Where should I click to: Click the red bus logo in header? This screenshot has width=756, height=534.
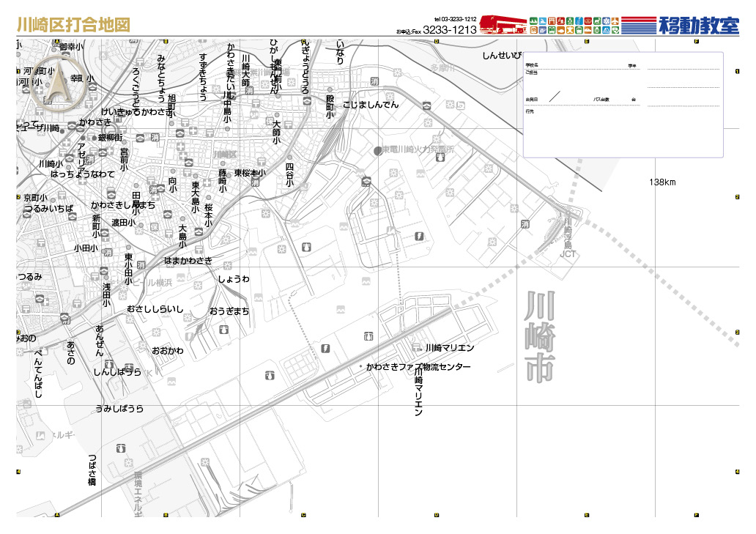point(503,24)
